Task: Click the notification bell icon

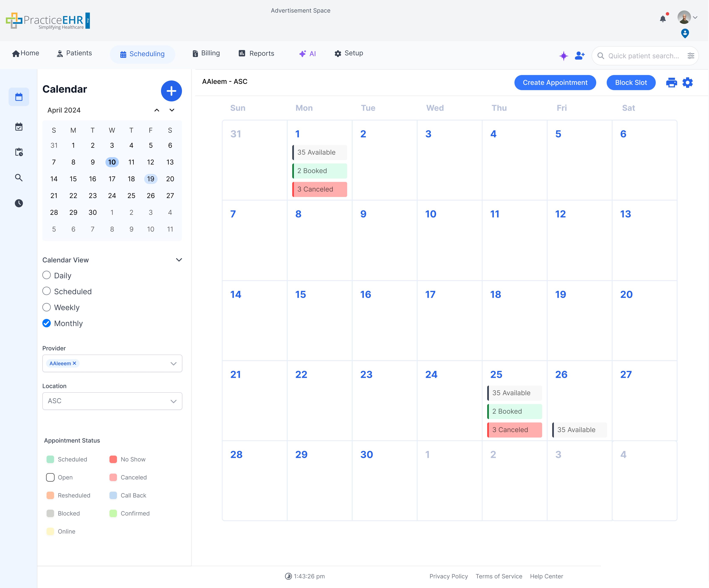Action: point(663,19)
